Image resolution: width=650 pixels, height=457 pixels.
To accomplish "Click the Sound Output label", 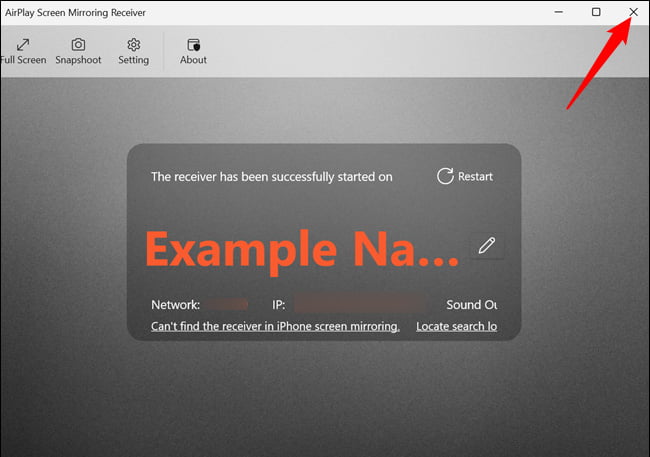I will pyautogui.click(x=471, y=305).
